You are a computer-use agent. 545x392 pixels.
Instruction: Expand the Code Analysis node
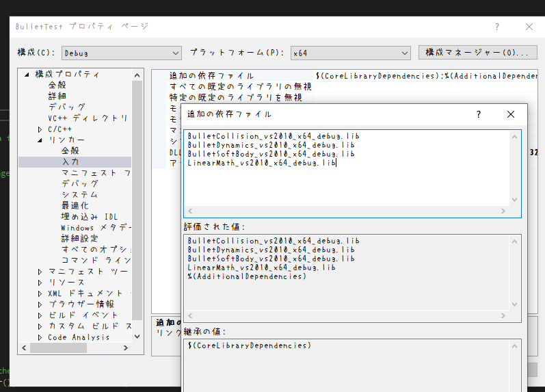click(40, 337)
